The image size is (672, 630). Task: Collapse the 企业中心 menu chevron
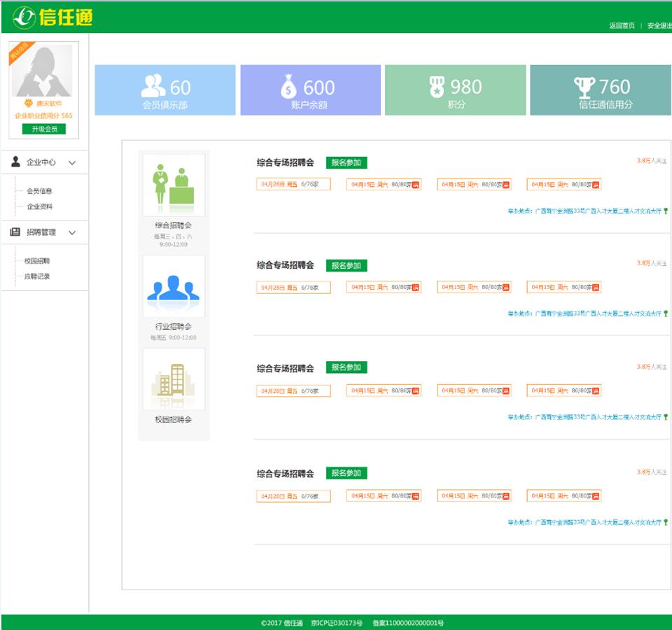pos(72,162)
